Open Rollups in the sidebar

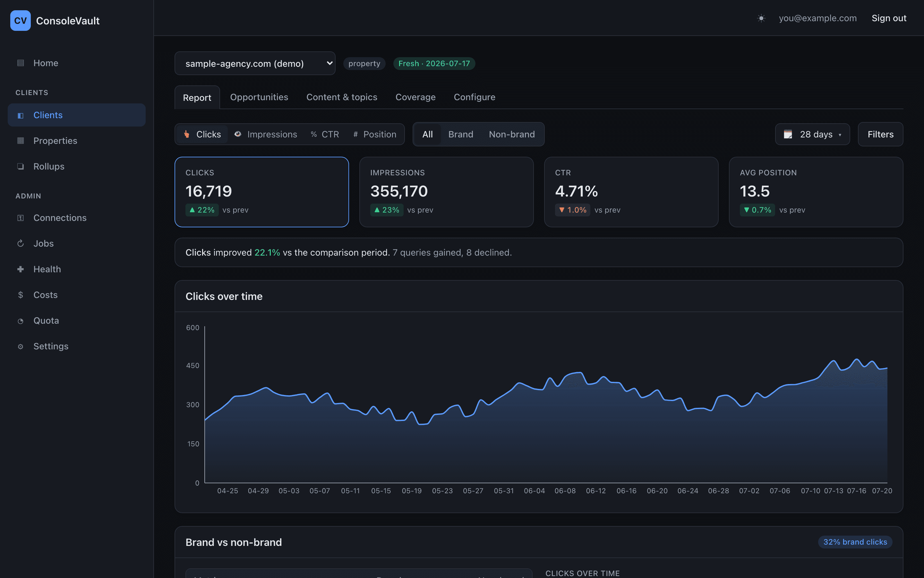pos(76,166)
